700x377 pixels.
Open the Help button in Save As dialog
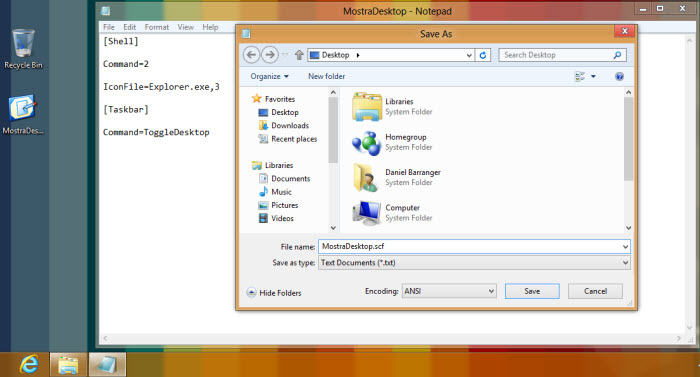(619, 76)
